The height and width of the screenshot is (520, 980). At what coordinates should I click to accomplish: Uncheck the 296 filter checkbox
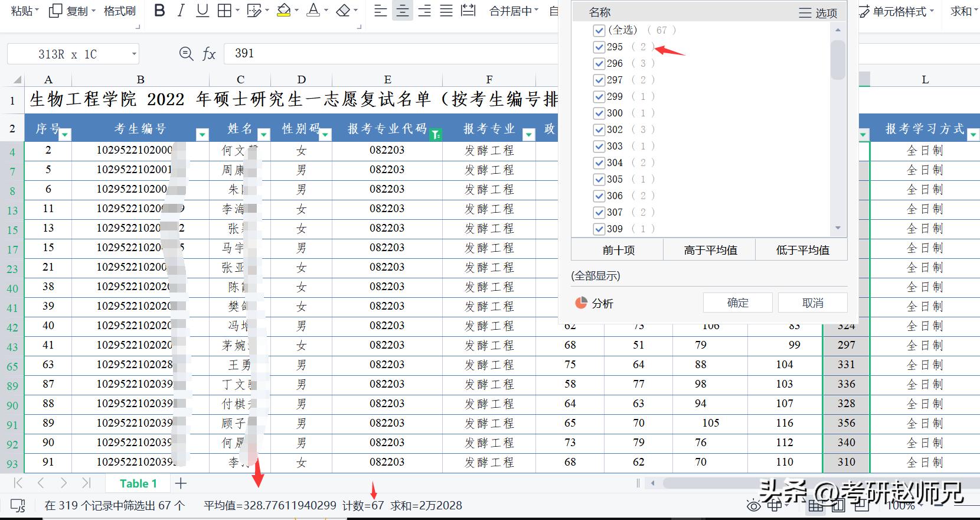(599, 63)
